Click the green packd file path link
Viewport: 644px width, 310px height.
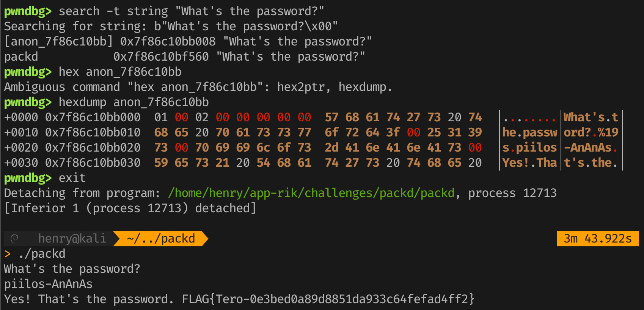tap(311, 193)
